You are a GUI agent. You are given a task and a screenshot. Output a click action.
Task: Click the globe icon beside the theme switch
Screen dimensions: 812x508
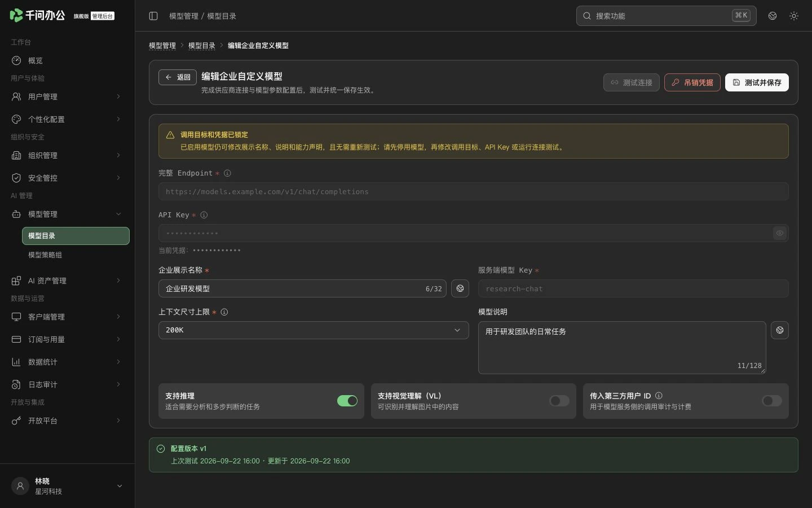tap(773, 16)
